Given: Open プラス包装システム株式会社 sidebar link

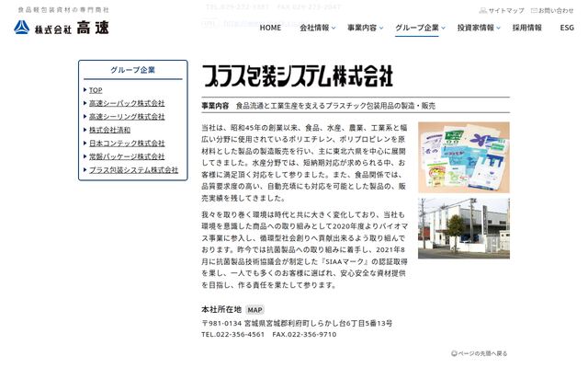Looking at the screenshot, I should (x=133, y=170).
